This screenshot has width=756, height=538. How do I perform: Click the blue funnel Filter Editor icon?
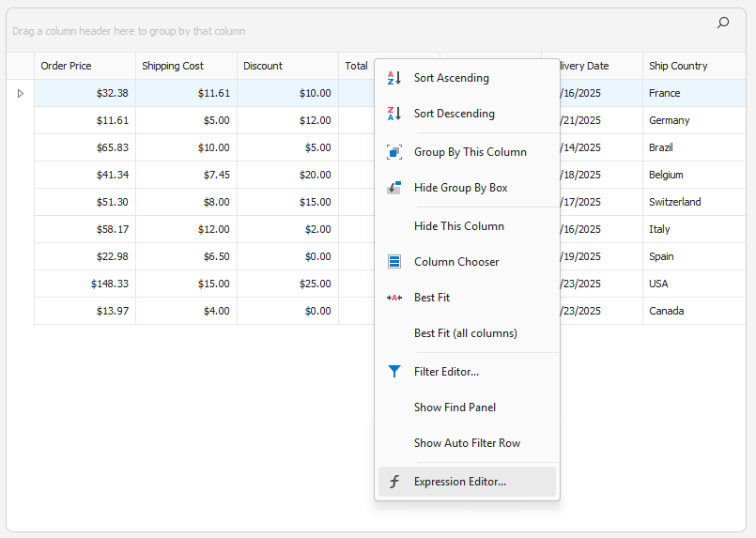point(393,371)
